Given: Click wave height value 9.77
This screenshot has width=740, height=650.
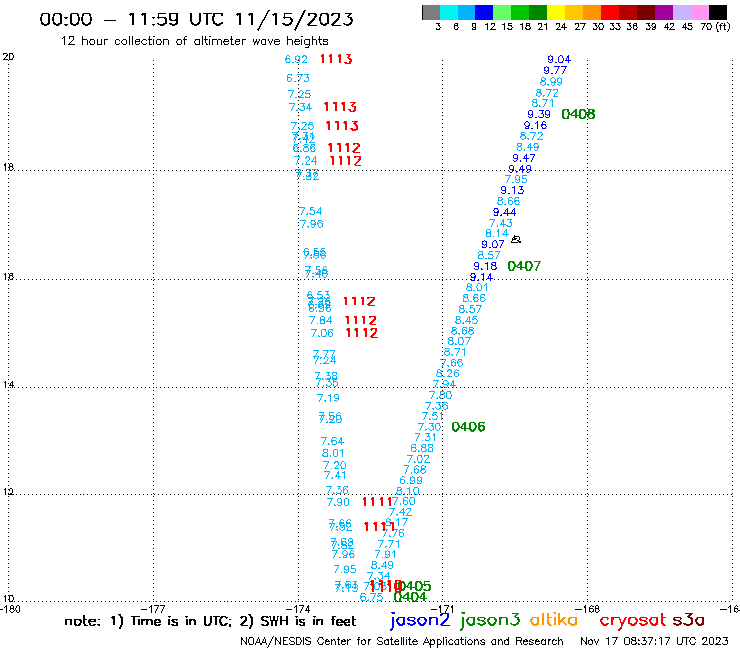Looking at the screenshot, I should [555, 70].
